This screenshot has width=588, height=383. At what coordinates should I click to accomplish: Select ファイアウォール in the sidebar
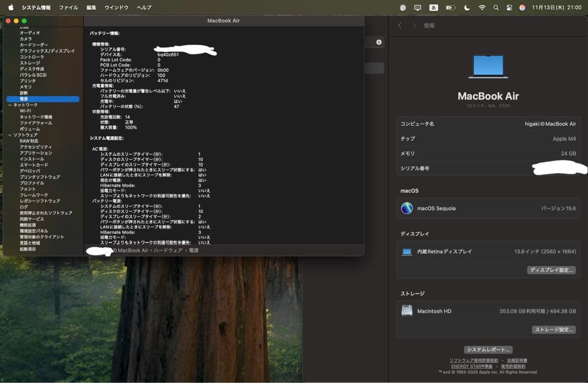tap(35, 123)
